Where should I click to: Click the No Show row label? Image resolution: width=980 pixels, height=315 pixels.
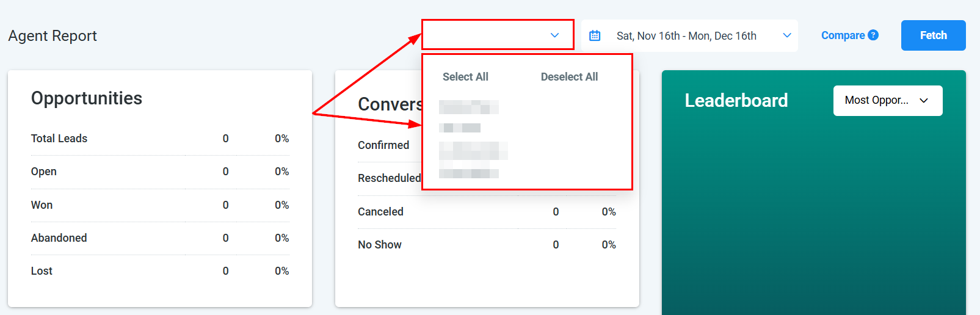[x=380, y=245]
